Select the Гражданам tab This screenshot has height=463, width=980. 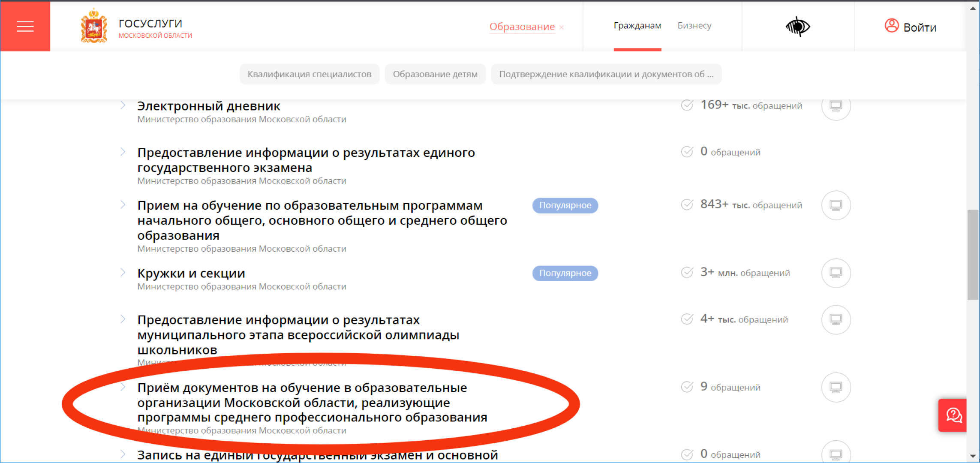pos(637,26)
